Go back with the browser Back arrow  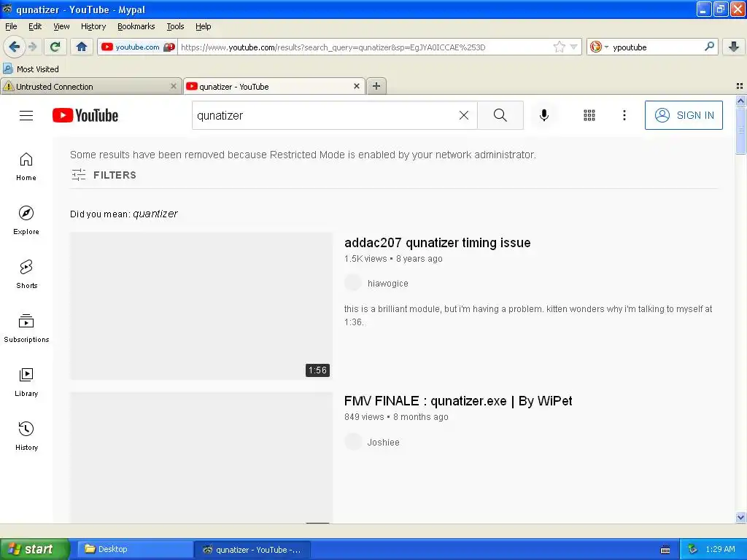[x=14, y=47]
